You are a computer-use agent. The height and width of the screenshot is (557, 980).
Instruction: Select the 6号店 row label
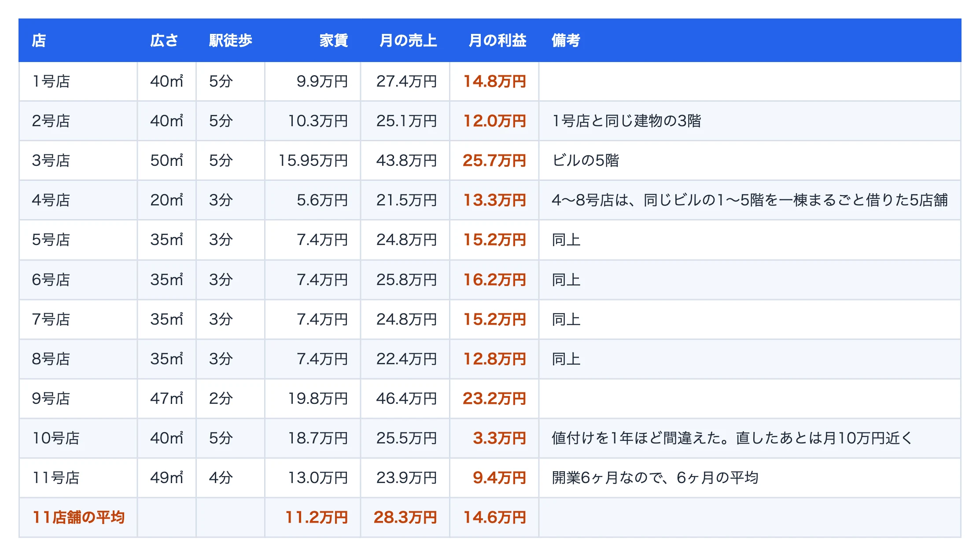(51, 280)
